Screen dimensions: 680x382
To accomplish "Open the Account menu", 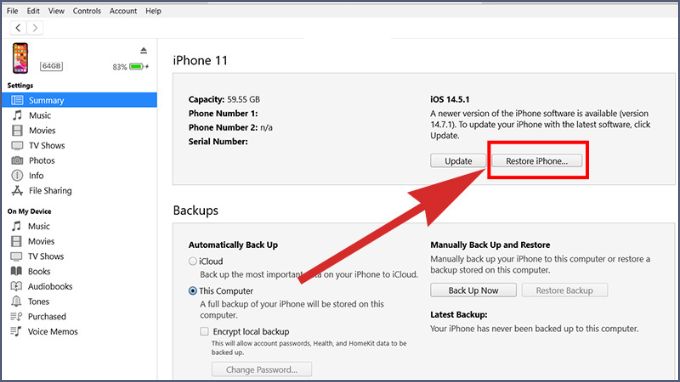I will (123, 11).
